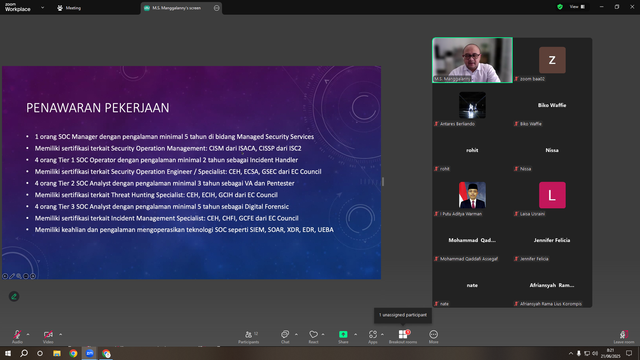Image resolution: width=640 pixels, height=360 pixels.
Task: Click the Biko Waffle participant tile
Action: point(552,105)
